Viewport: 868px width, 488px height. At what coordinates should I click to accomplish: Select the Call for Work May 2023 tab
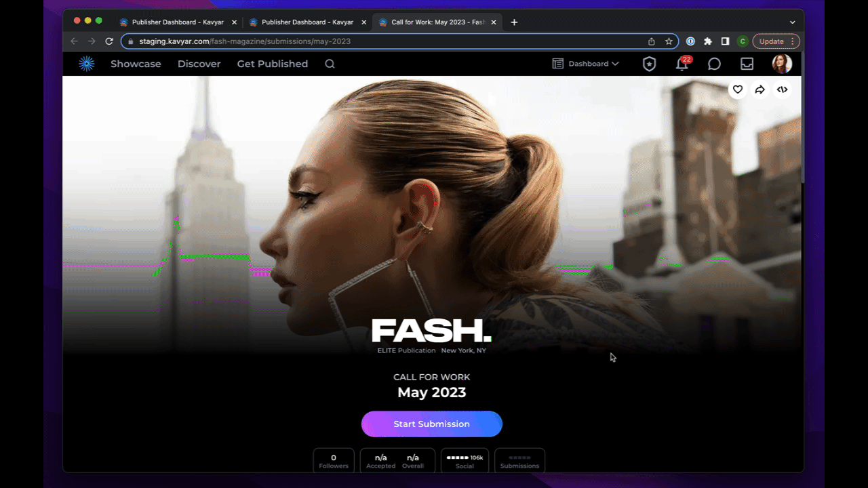(x=437, y=22)
